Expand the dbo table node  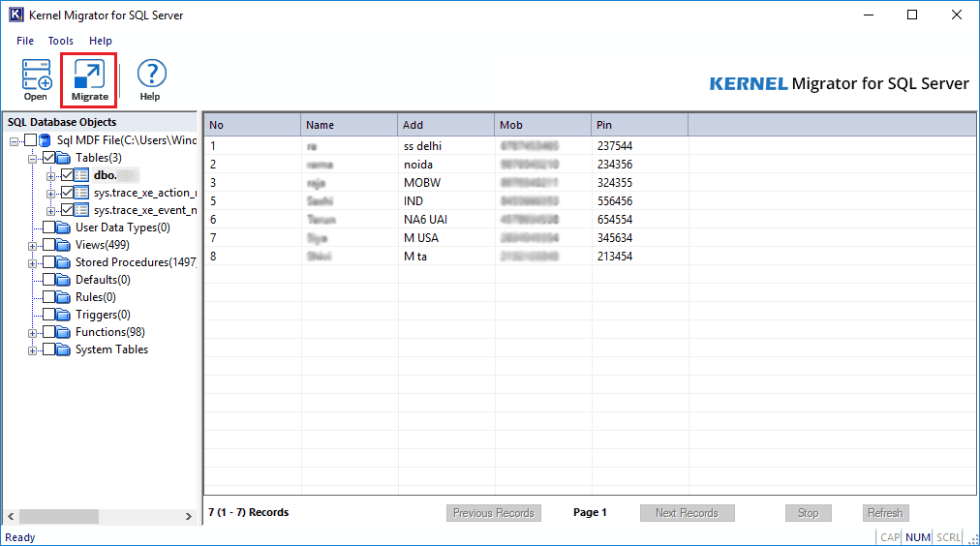50,177
